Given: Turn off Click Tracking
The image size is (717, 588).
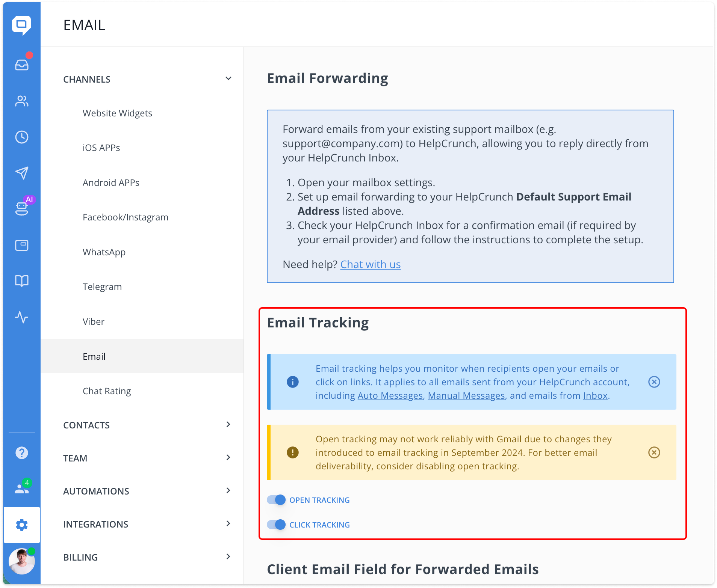Looking at the screenshot, I should [276, 525].
